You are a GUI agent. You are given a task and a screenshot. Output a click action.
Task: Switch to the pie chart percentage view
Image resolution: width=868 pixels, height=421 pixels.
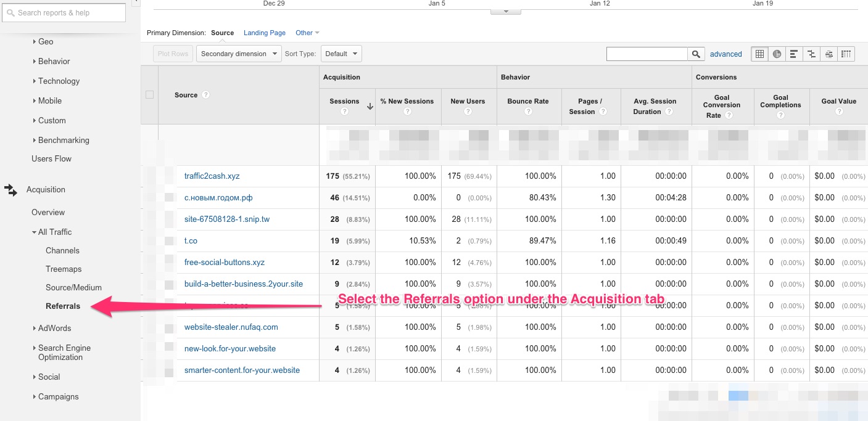777,54
